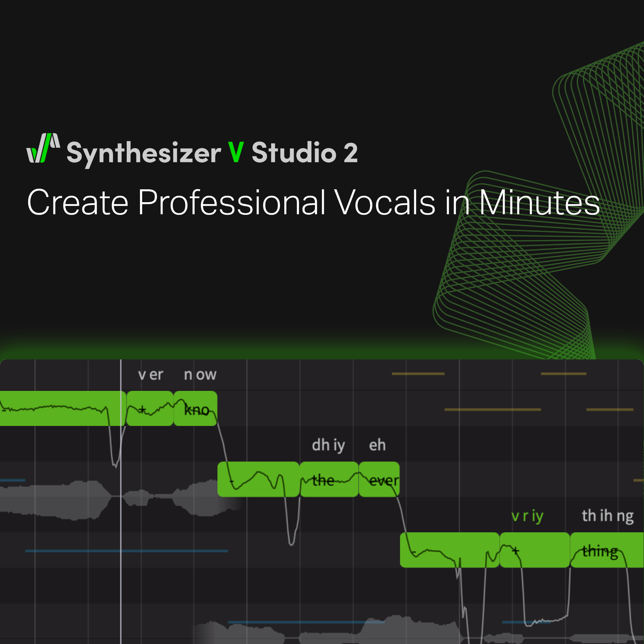Select the "+" note under "v r iy" phonemes

(x=535, y=550)
